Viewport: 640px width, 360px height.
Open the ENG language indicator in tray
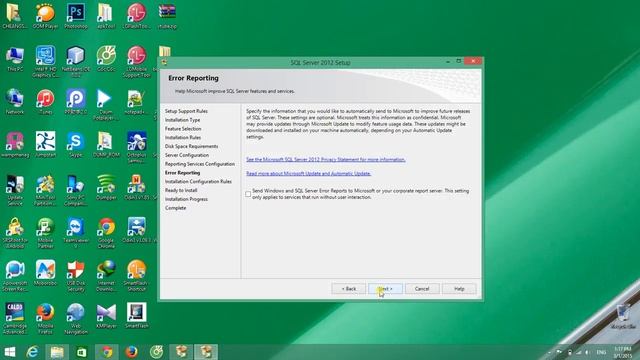(x=601, y=352)
